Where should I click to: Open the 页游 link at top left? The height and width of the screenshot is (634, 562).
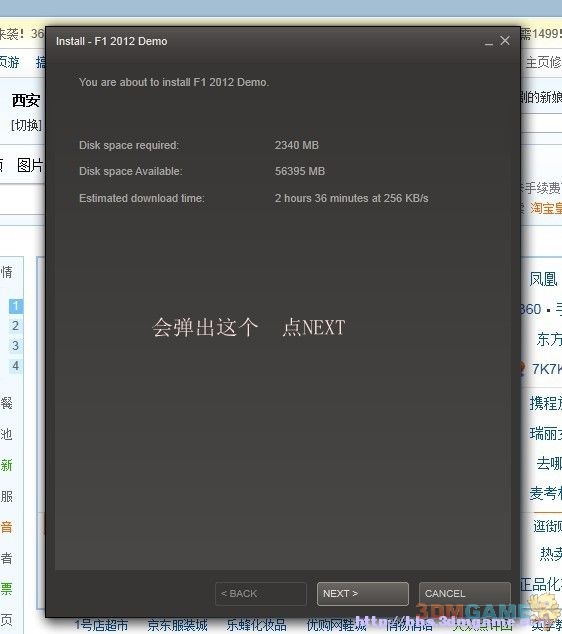coord(10,62)
